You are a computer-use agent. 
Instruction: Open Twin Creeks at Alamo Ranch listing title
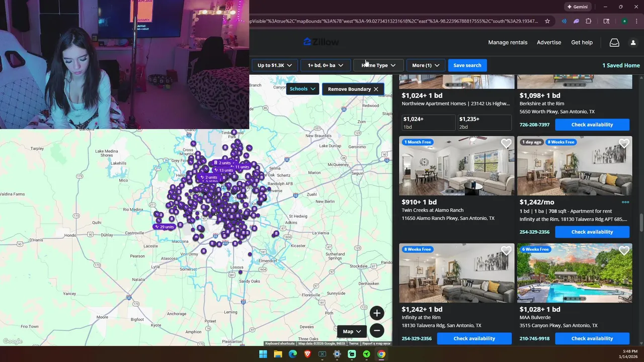(x=433, y=210)
